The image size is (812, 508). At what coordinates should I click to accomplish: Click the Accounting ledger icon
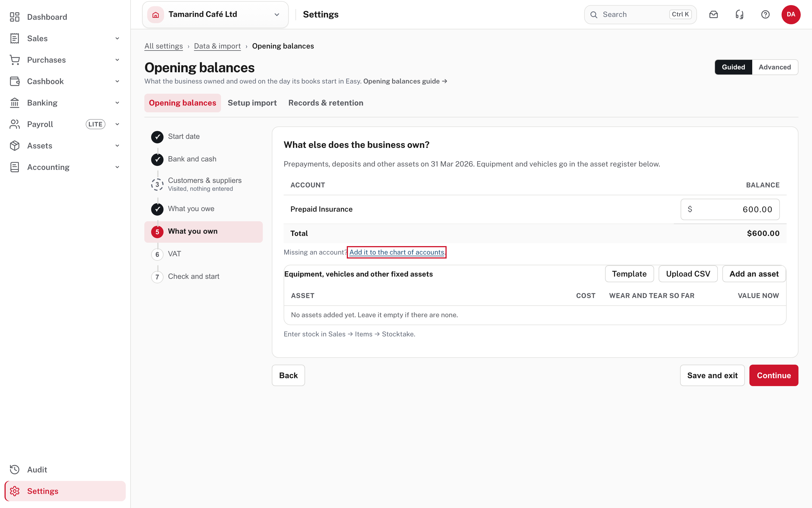[x=14, y=167]
